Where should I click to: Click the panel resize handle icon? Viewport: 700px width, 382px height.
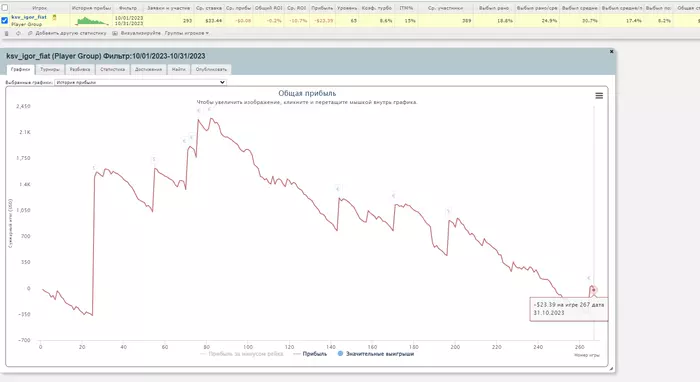click(611, 369)
